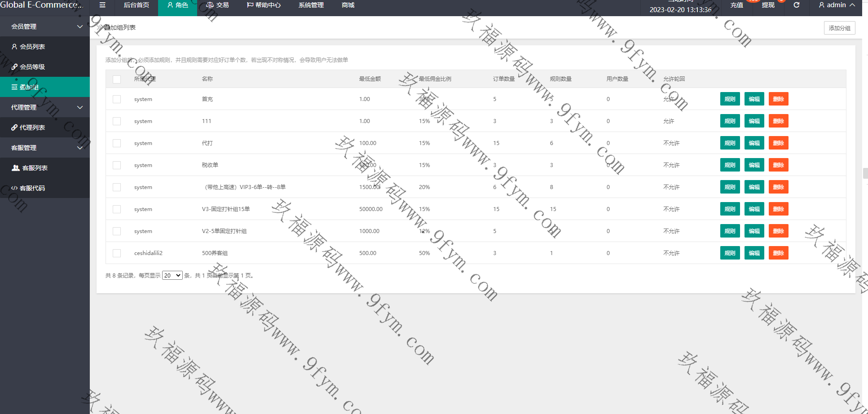The height and width of the screenshot is (414, 868).
Task: Click the 添加分组 button
Action: tap(839, 28)
